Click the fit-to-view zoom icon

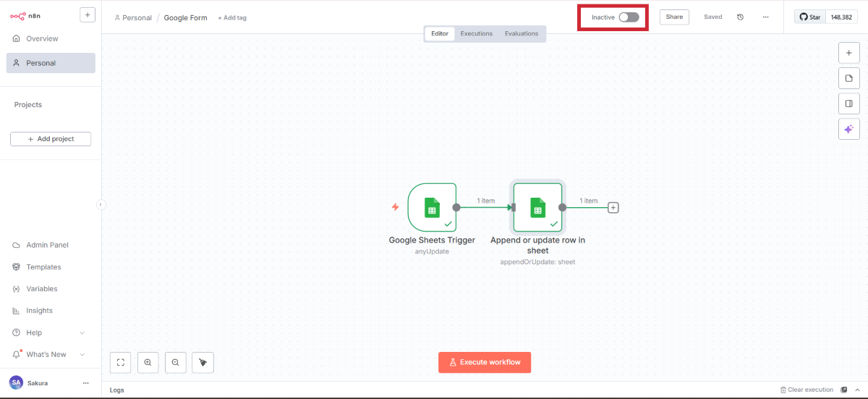coord(121,362)
